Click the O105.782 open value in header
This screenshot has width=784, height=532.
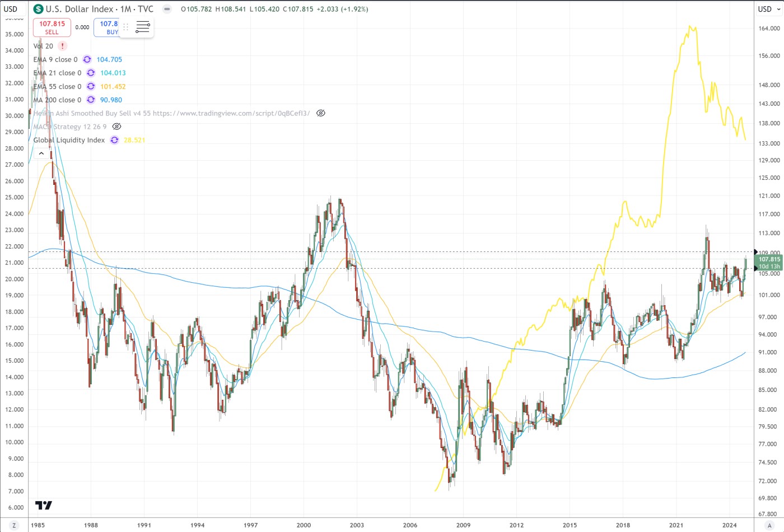(x=197, y=9)
